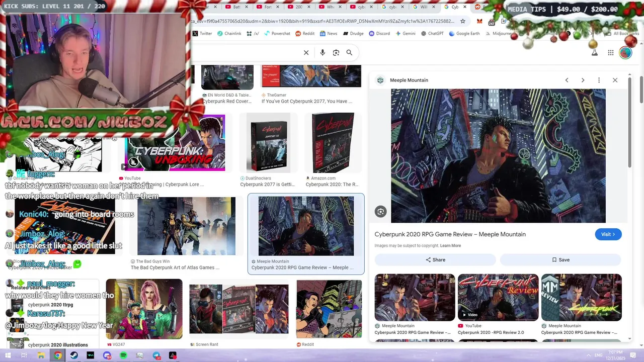The height and width of the screenshot is (362, 644).
Task: Select the related search cyberpunk 2020 ttrpg
Action: tap(50, 305)
